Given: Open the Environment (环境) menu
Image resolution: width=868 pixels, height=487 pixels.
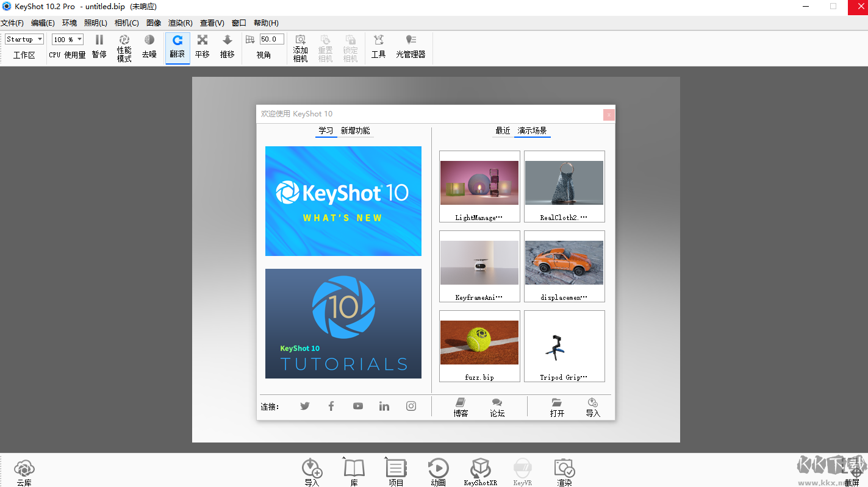Looking at the screenshot, I should (x=70, y=23).
